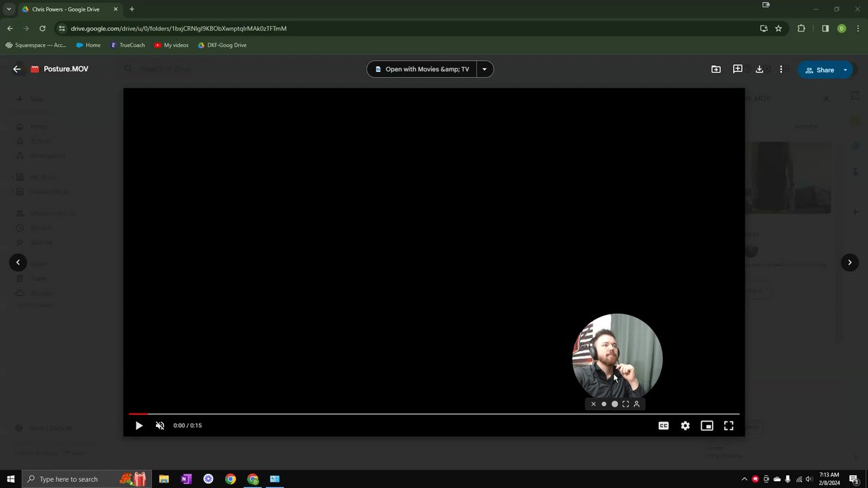Screen dimensions: 868x488
Task: Click the webcam bubble thumbnail
Action: pyautogui.click(x=617, y=356)
